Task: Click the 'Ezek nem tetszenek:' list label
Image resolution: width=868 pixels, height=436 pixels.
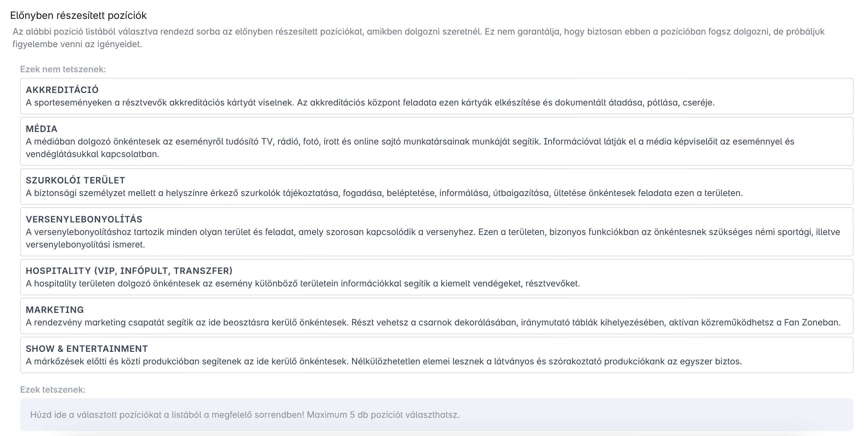Action: click(63, 69)
